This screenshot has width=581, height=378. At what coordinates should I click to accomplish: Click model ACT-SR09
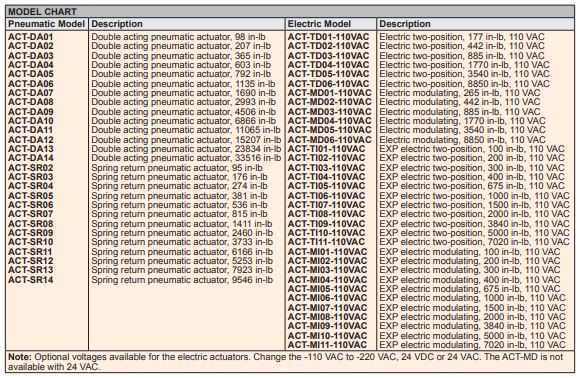pyautogui.click(x=31, y=233)
